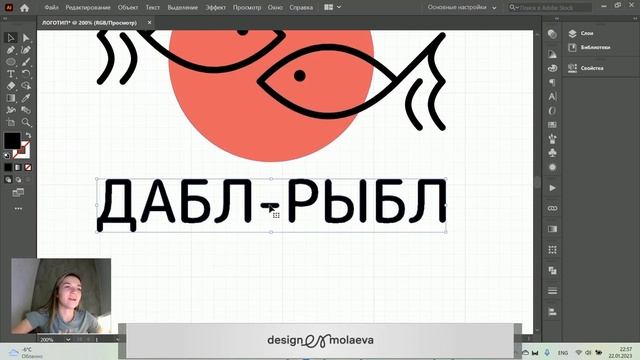640x360 pixels.
Task: Click the 200% zoom field in status bar
Action: 52,339
